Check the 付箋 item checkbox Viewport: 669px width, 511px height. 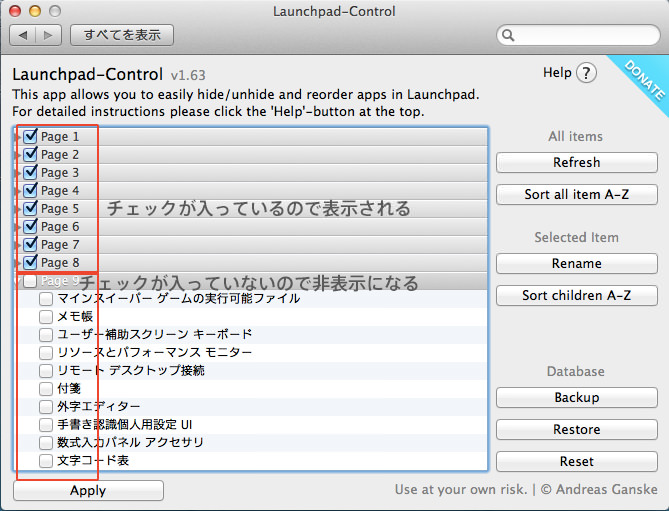pyautogui.click(x=46, y=389)
